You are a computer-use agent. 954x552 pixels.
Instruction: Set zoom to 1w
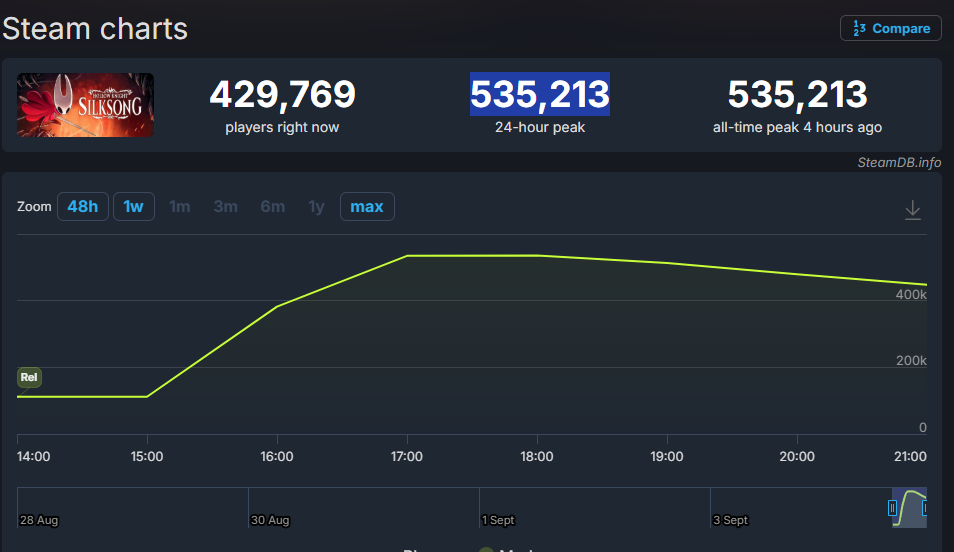[x=133, y=206]
